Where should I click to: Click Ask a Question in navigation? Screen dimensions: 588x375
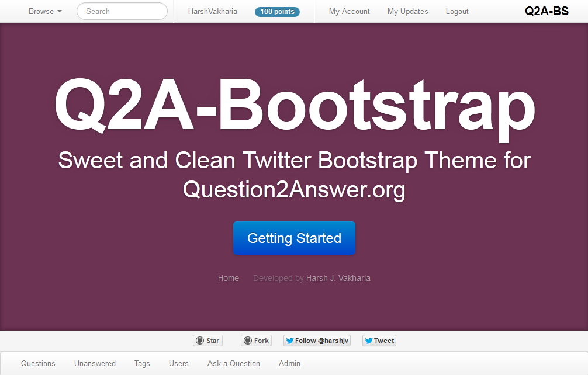tap(233, 363)
